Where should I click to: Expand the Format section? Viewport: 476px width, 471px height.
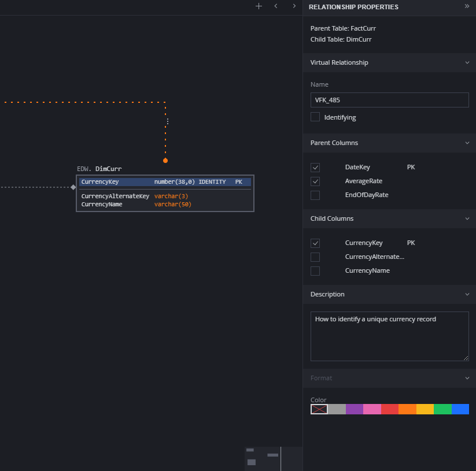click(466, 378)
